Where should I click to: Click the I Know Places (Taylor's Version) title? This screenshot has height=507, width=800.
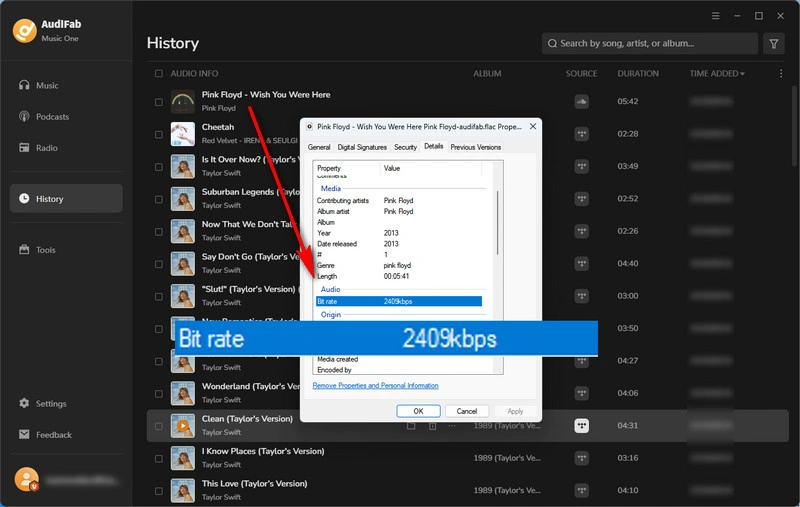pos(263,451)
